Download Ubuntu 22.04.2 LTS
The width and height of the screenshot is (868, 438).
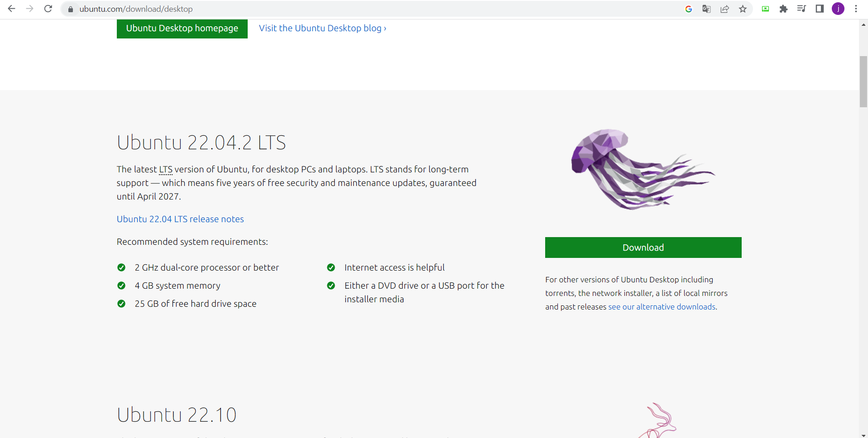pyautogui.click(x=643, y=248)
